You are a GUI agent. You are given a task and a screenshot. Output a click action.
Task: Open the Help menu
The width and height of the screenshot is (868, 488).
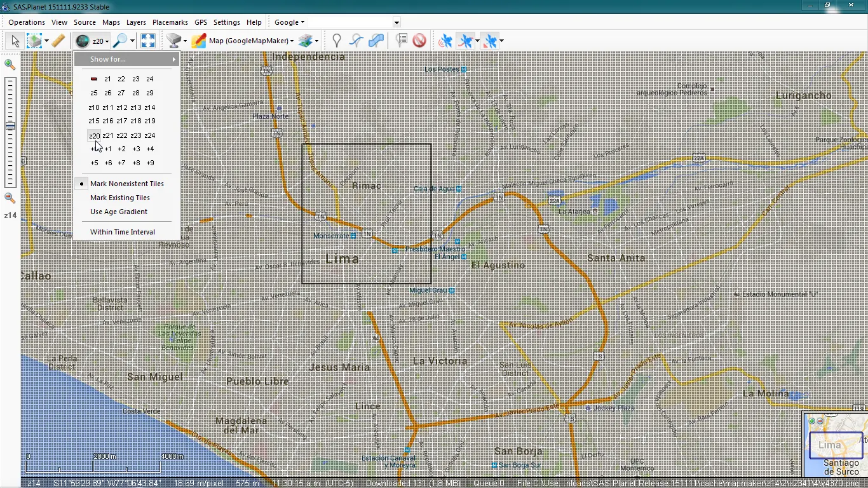pos(254,22)
